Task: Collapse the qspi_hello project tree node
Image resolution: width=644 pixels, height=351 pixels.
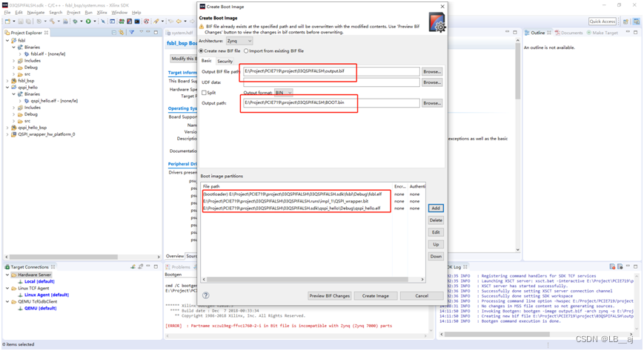Action: (x=7, y=88)
